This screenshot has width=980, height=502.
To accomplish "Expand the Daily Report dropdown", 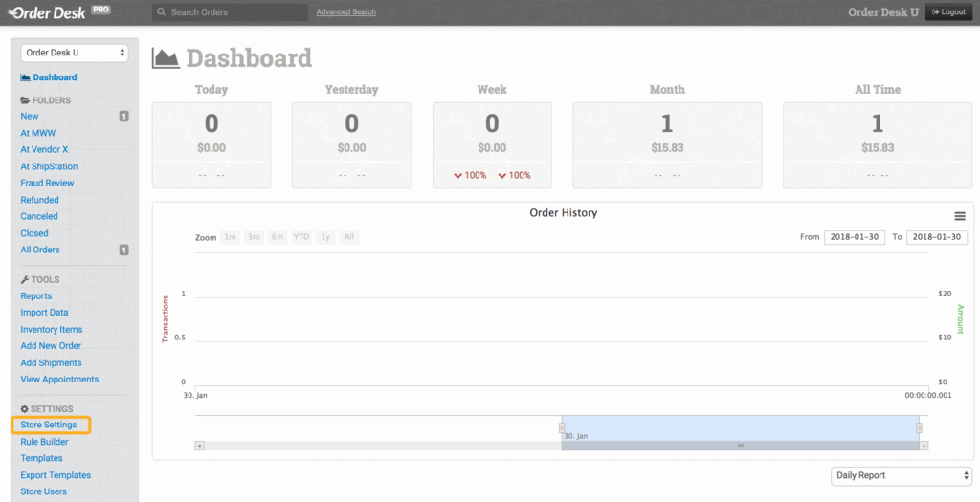I will coord(902,475).
